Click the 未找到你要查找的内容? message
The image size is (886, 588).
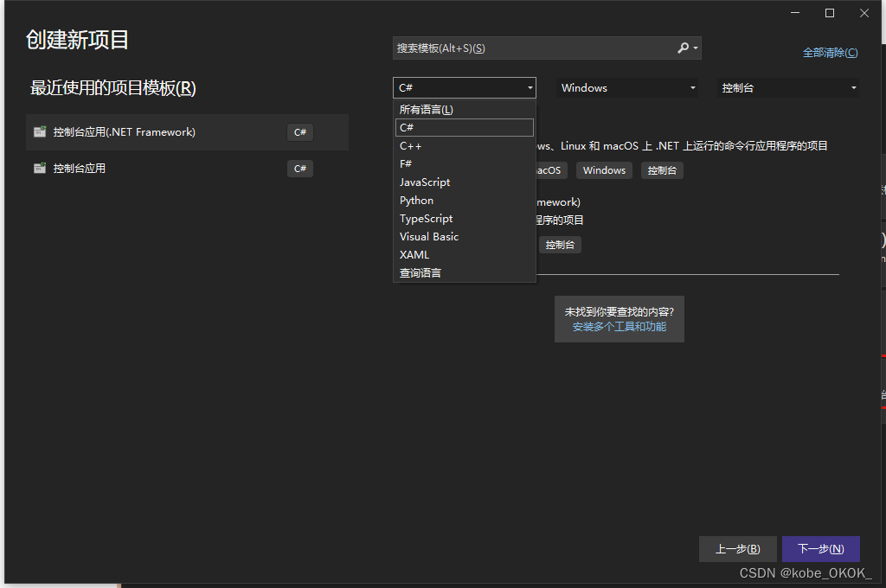tap(620, 312)
